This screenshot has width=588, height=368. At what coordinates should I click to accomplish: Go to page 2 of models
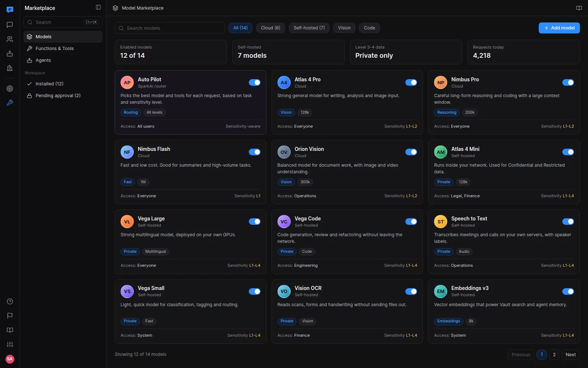pyautogui.click(x=554, y=355)
